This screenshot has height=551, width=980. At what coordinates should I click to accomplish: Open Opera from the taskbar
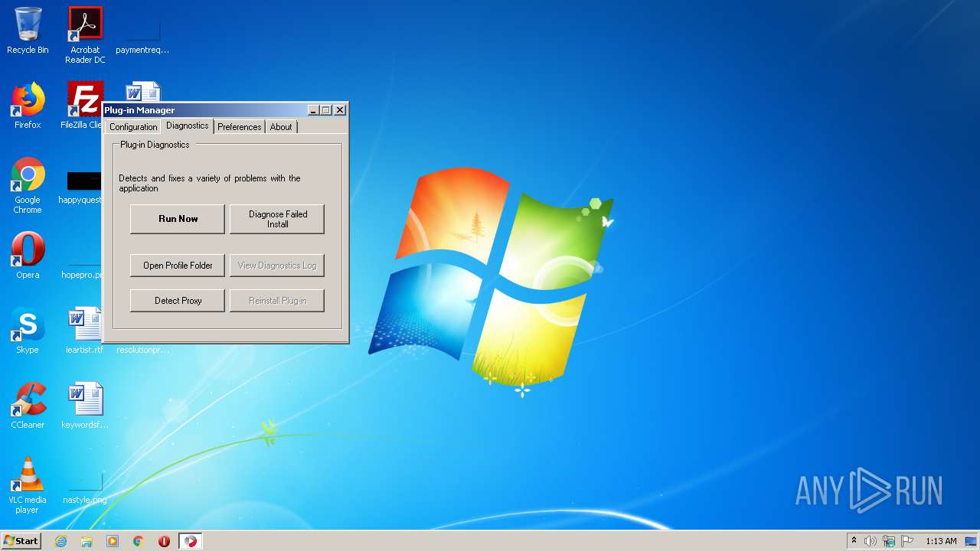[x=164, y=541]
